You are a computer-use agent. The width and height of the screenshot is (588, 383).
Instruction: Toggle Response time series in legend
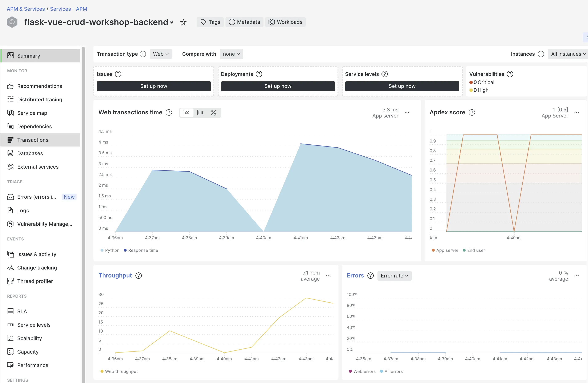(x=141, y=250)
